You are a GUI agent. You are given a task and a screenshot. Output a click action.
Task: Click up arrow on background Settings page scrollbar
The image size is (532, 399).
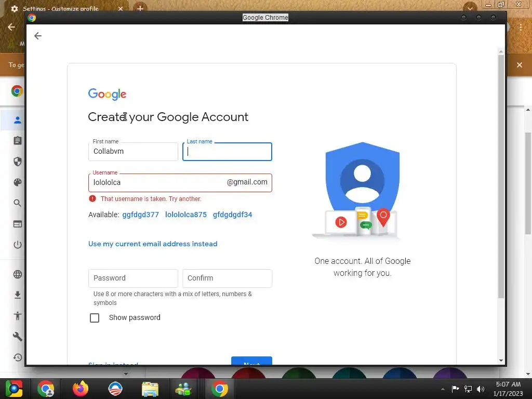pos(528,110)
